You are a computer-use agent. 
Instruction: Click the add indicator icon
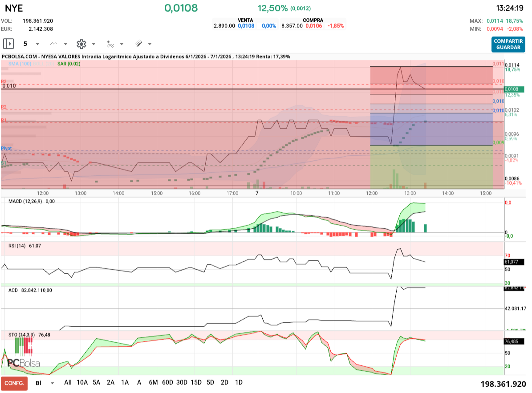[x=110, y=44]
